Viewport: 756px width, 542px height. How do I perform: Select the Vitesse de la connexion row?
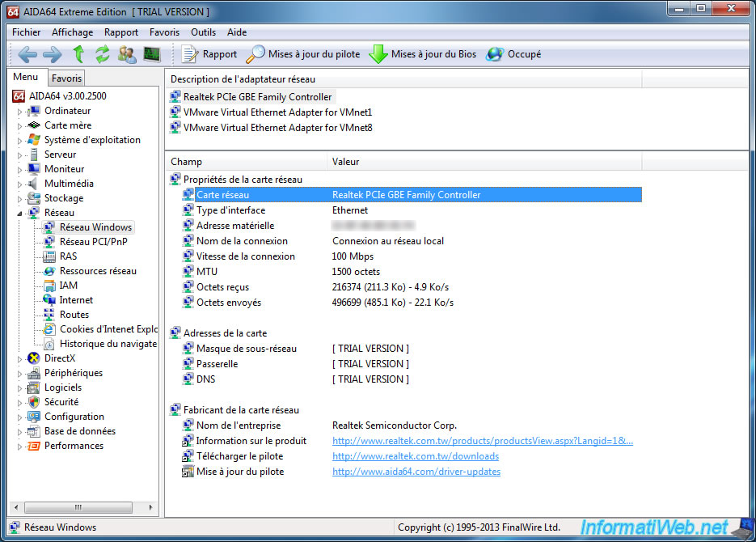tap(412, 256)
